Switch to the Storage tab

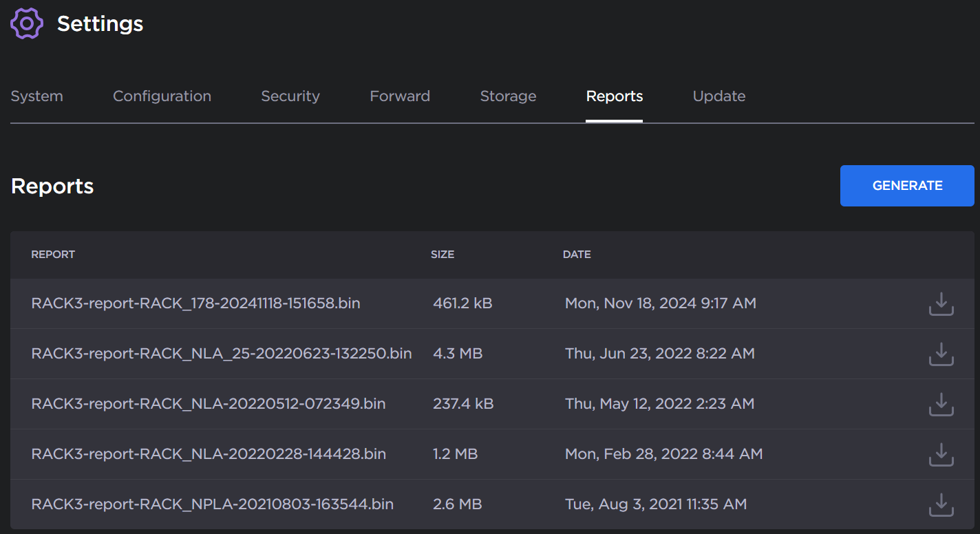click(508, 96)
